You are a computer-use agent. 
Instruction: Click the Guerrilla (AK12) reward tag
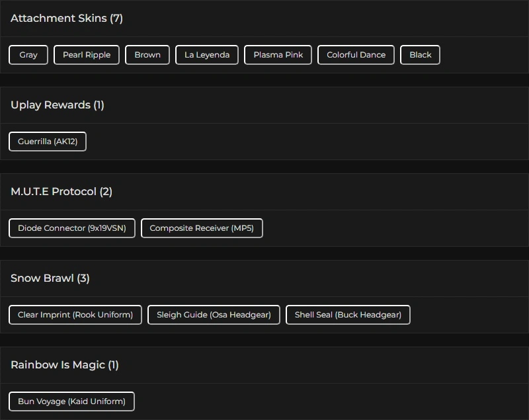pos(48,142)
